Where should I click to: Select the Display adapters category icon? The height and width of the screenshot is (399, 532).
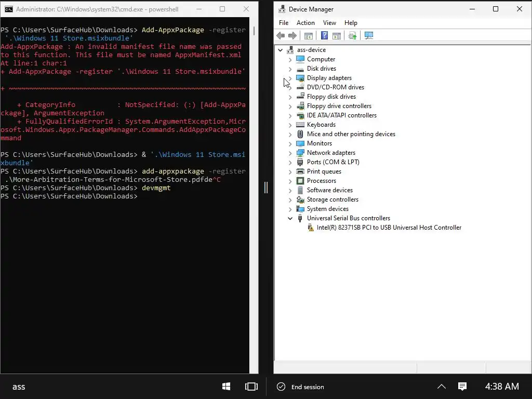coord(300,78)
